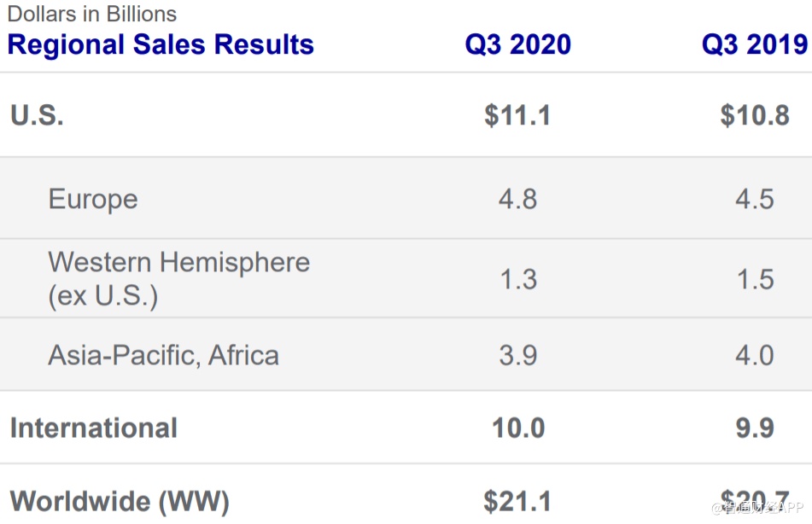Click the Western Hemisphere (ex U.S.) label

178,278
